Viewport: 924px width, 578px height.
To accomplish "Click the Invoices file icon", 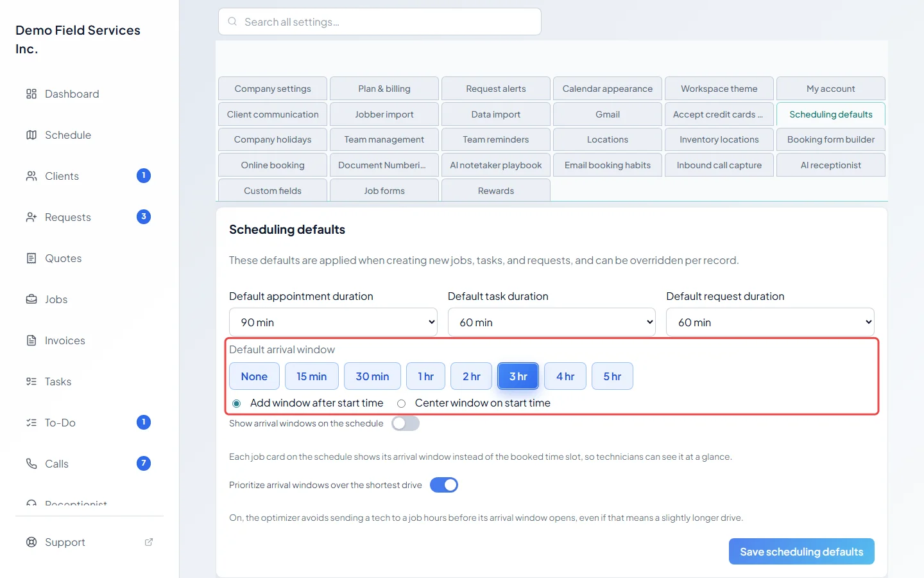I will click(x=31, y=340).
